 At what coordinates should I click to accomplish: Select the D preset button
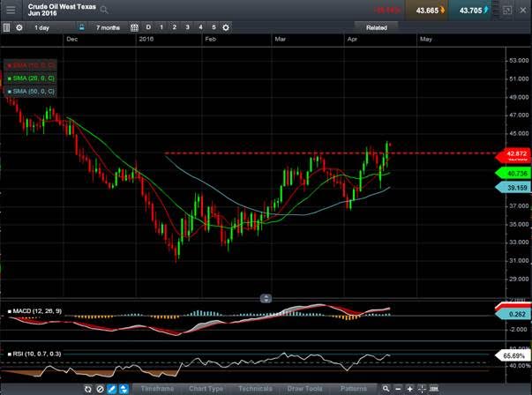point(148,27)
